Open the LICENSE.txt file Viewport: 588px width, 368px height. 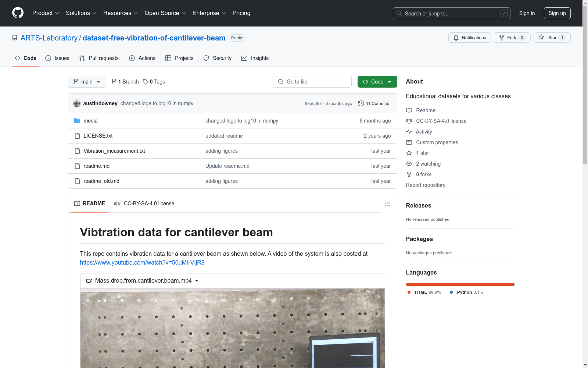point(98,136)
